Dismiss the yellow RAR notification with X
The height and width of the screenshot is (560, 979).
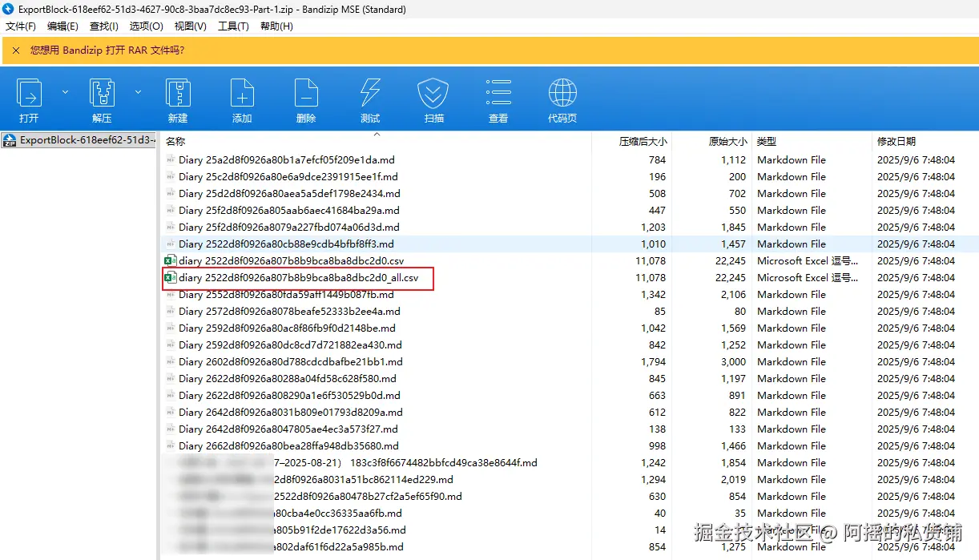coord(15,50)
